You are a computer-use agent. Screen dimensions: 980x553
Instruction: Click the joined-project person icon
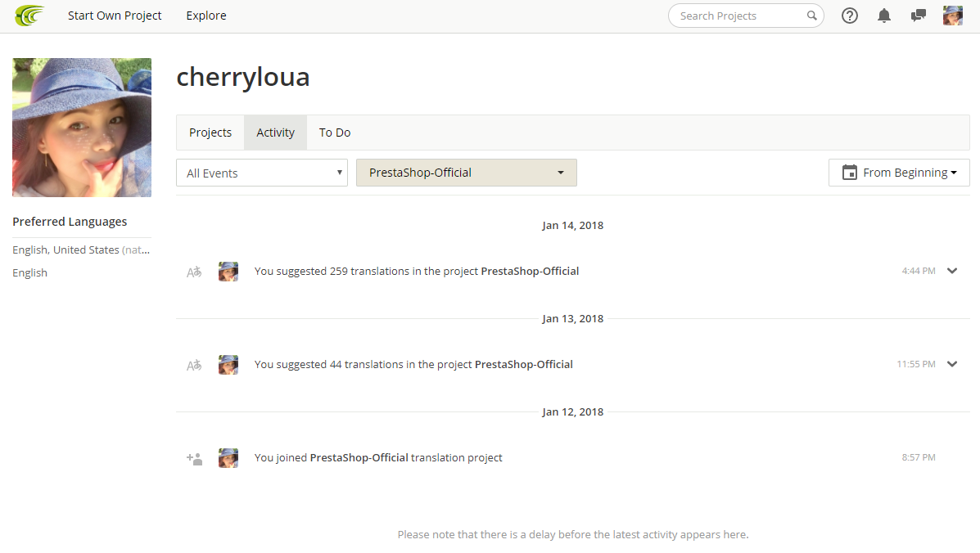point(194,459)
